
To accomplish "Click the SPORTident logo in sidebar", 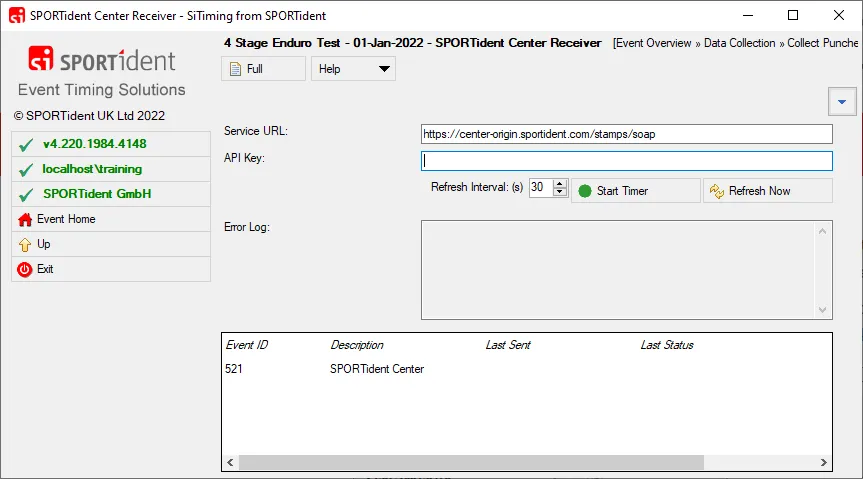I will point(102,59).
